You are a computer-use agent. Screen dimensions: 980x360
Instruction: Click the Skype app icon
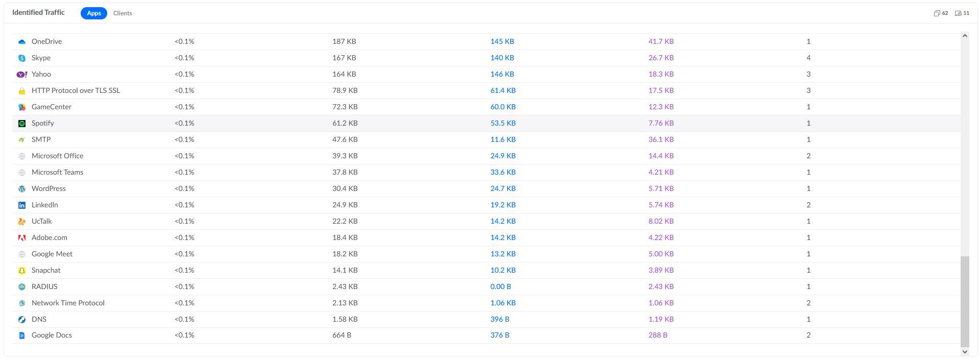(x=21, y=58)
